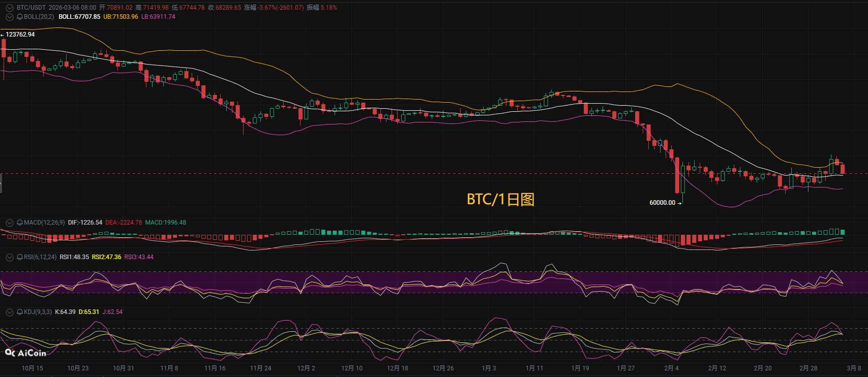Set an alert using the MACD bell icon
868x377 pixels.
tap(20, 223)
